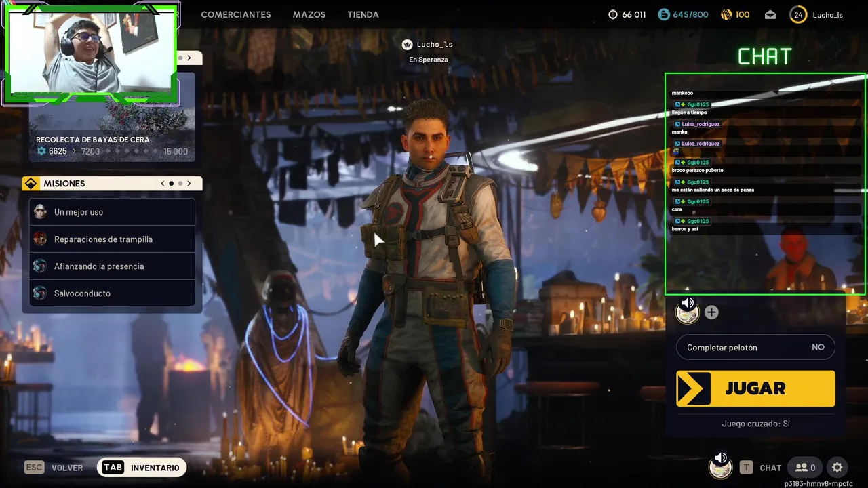Screen dimensions: 868x488
Task: Click ESC VOLVER to go back
Action: pyautogui.click(x=54, y=468)
